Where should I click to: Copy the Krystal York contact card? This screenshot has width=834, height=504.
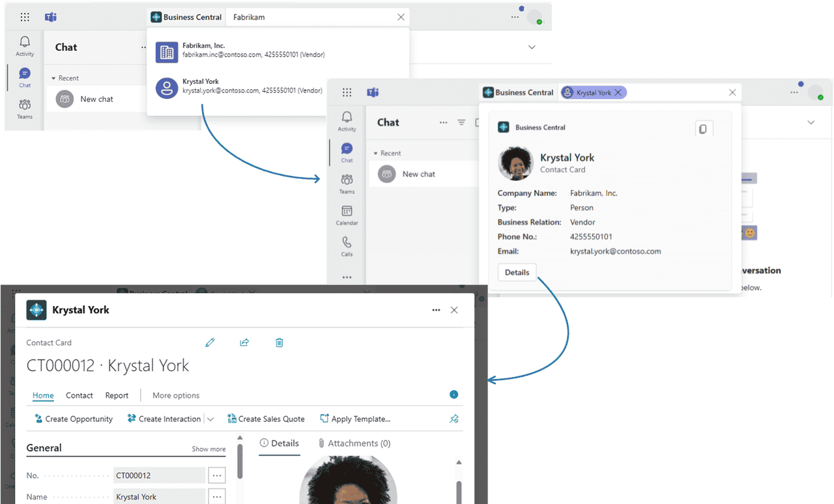704,128
